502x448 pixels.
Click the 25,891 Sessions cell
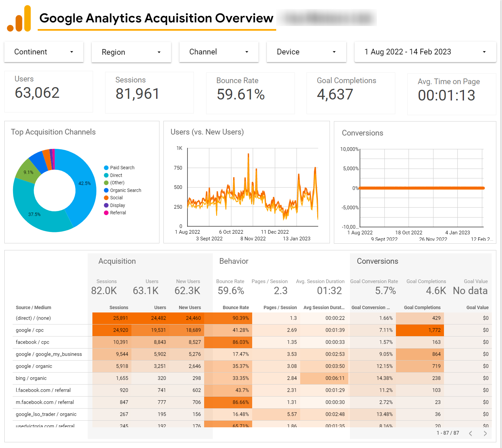click(112, 318)
